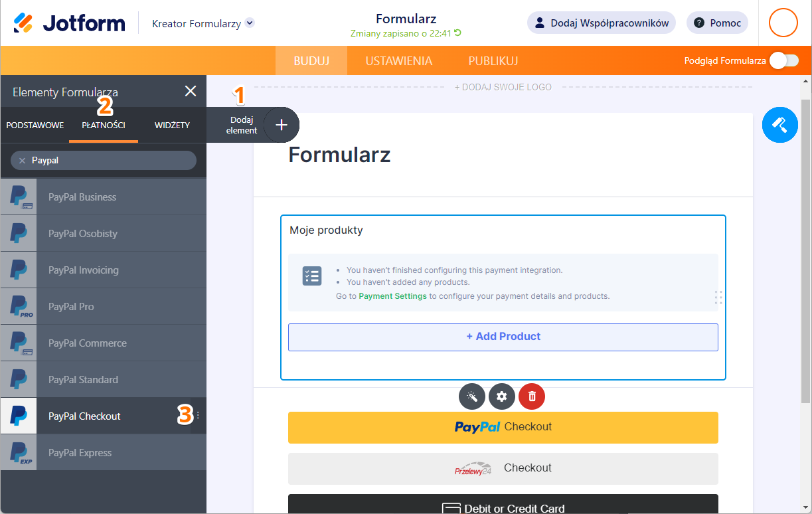Viewport: 812px width, 514px height.
Task: Open the Payment Settings link
Action: point(392,296)
